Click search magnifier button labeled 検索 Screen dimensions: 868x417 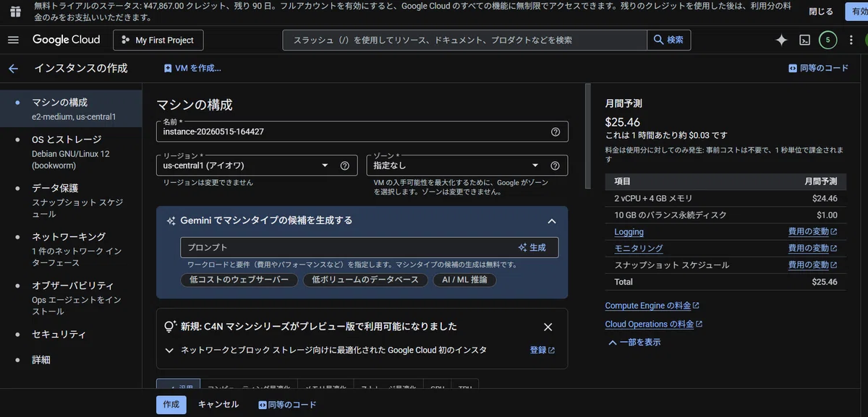668,40
